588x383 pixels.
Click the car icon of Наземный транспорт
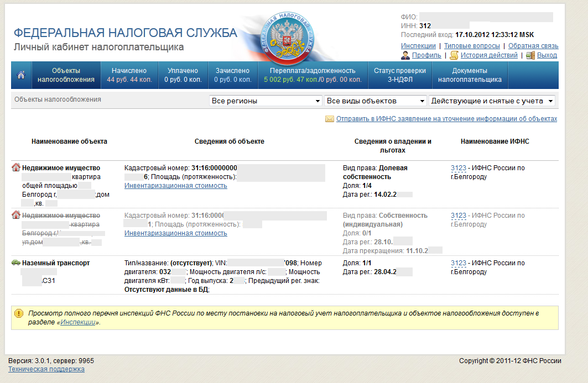tap(15, 263)
